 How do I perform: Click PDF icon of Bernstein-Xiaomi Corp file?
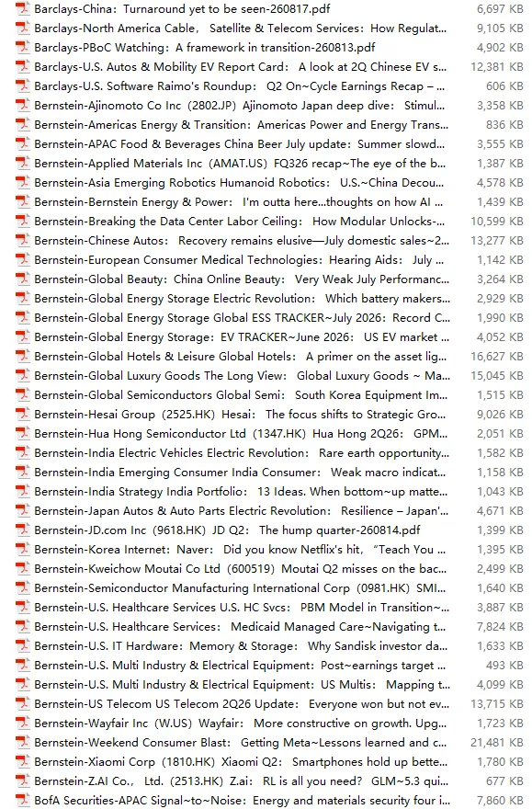pos(23,761)
